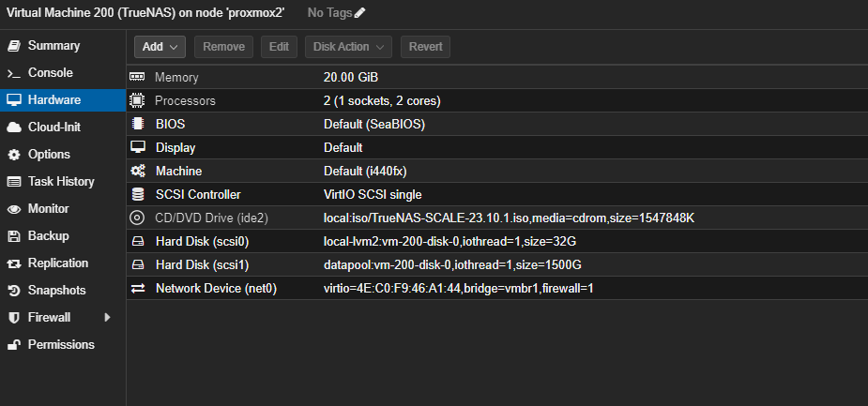Click the Edit button
The image size is (868, 406).
[x=279, y=46]
